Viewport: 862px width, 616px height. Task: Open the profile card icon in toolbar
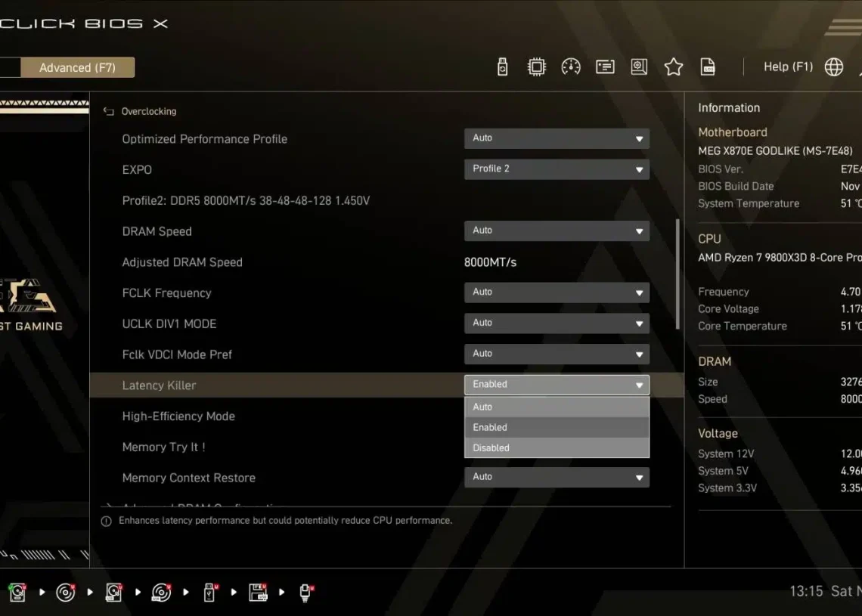[605, 67]
